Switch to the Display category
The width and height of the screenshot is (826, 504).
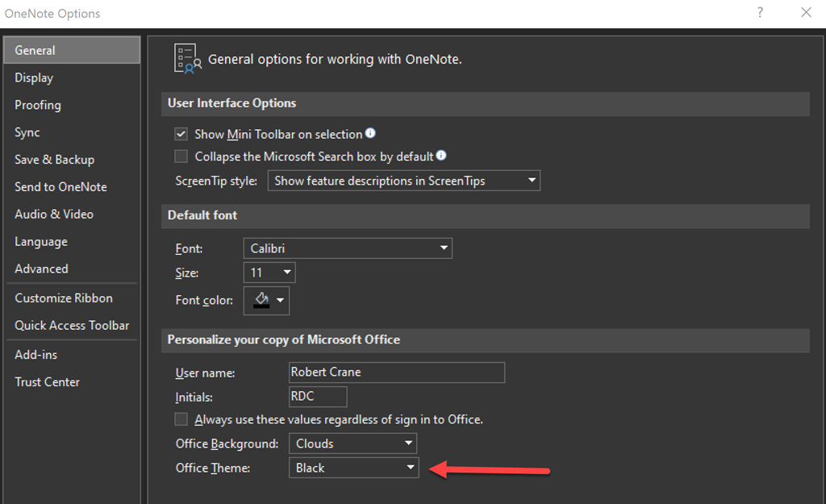tap(34, 78)
